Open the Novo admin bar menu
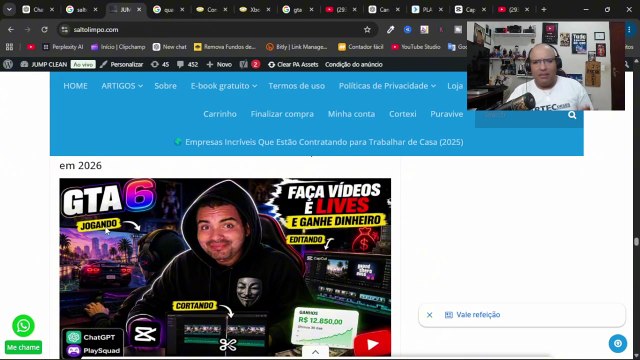 (219, 64)
